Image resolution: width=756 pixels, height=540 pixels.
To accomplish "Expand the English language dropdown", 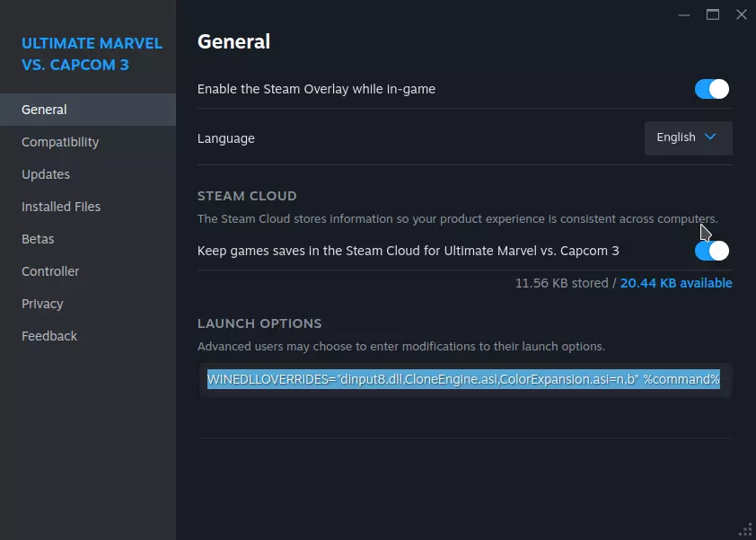I will click(x=688, y=138).
